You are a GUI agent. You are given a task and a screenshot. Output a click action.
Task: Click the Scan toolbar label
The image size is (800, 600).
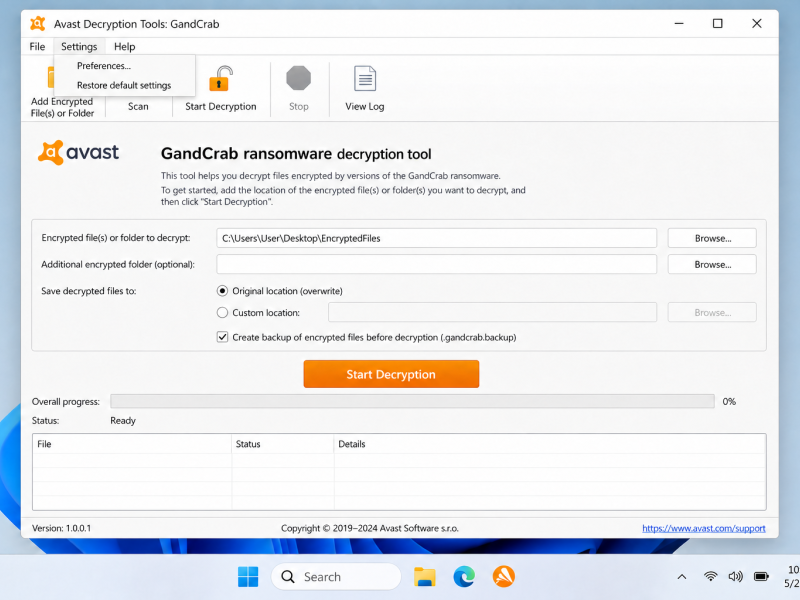(138, 106)
